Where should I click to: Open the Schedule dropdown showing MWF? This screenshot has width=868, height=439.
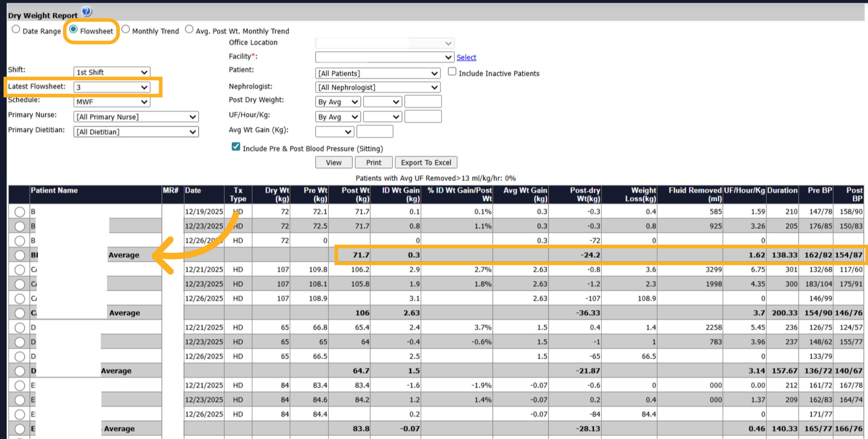(x=112, y=102)
